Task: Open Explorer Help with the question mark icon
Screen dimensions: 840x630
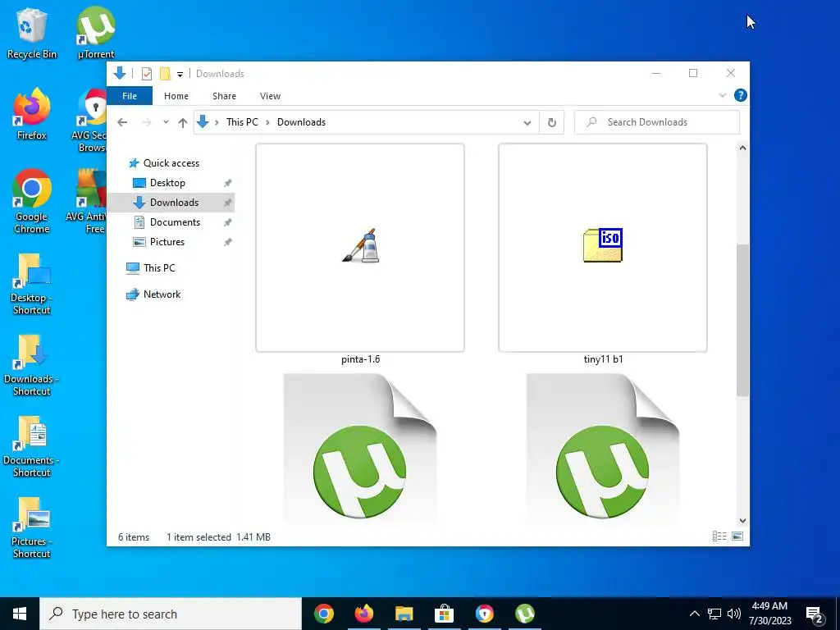Action: (741, 95)
